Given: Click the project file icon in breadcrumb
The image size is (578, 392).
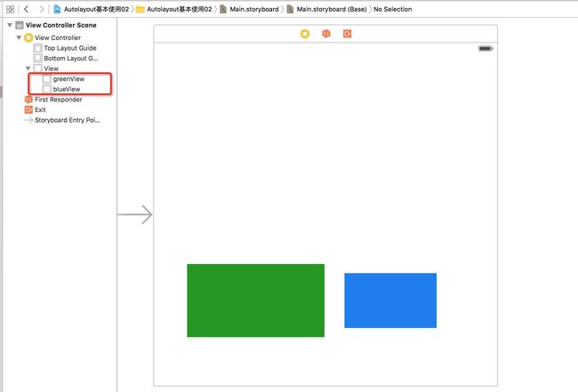Looking at the screenshot, I should point(57,9).
